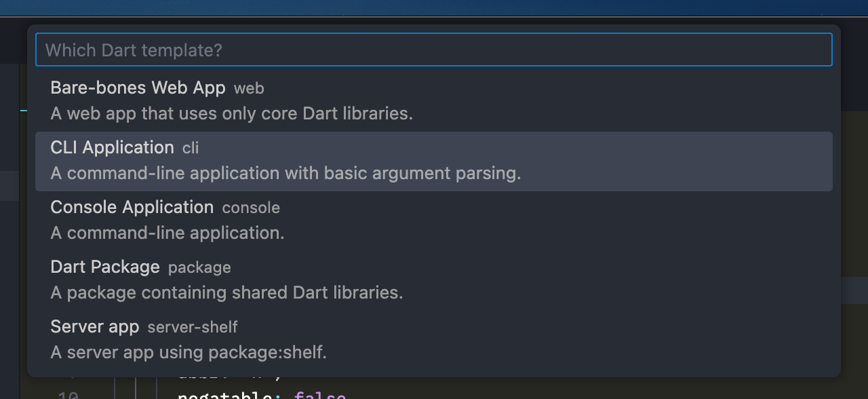Screen dimensions: 868x399
Task: Choose the Server app template
Action: (x=94, y=327)
